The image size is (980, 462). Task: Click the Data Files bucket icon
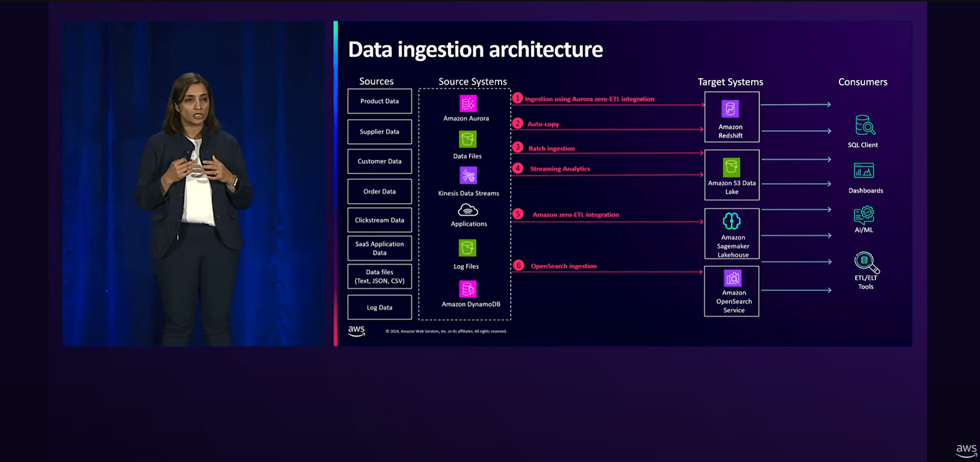pos(467,139)
